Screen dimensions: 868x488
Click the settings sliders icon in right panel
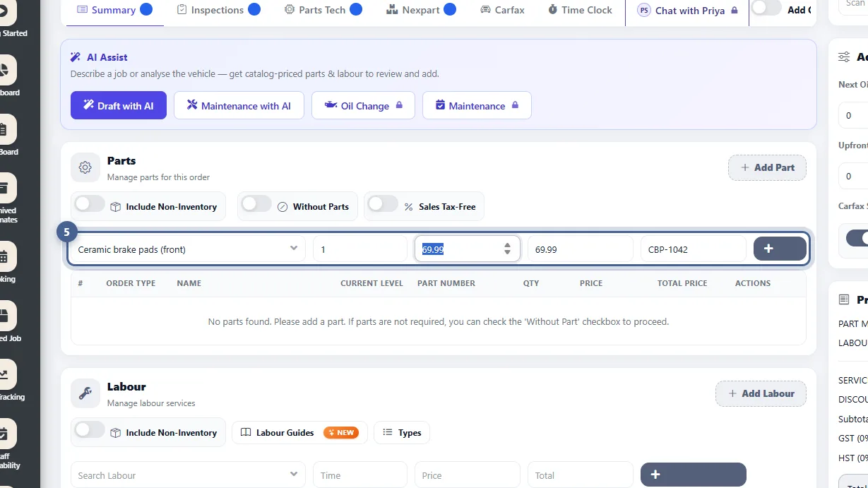(x=844, y=57)
